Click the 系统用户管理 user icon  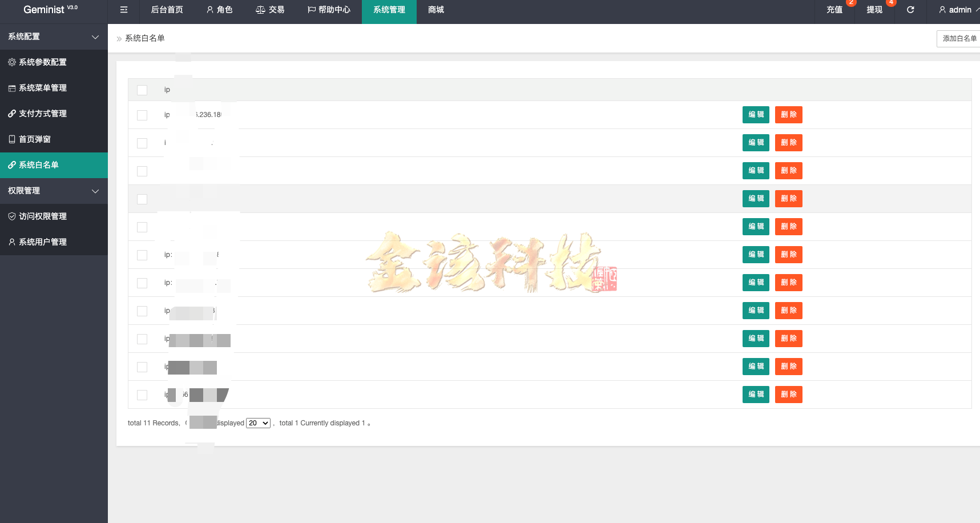pyautogui.click(x=12, y=242)
